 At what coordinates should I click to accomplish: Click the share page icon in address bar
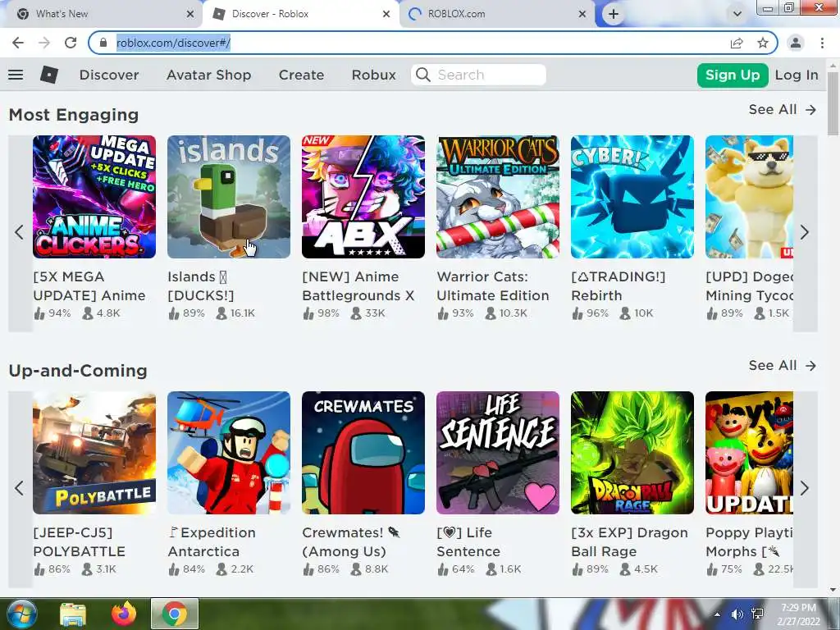tap(737, 43)
